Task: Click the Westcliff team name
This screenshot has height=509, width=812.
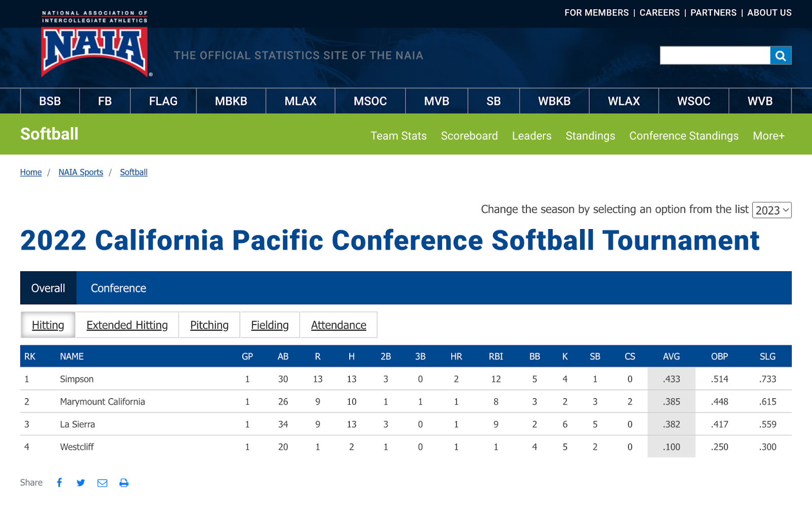Action: coord(77,447)
